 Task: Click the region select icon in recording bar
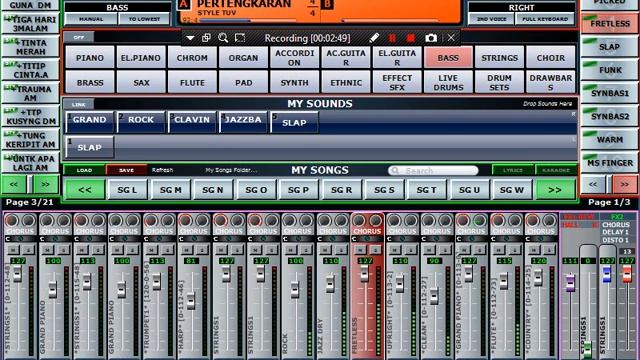tap(240, 38)
